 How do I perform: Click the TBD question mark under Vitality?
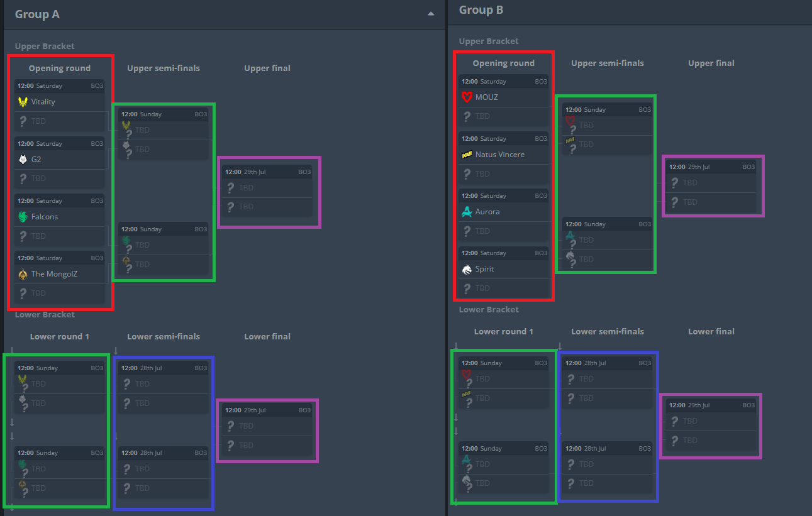point(23,121)
